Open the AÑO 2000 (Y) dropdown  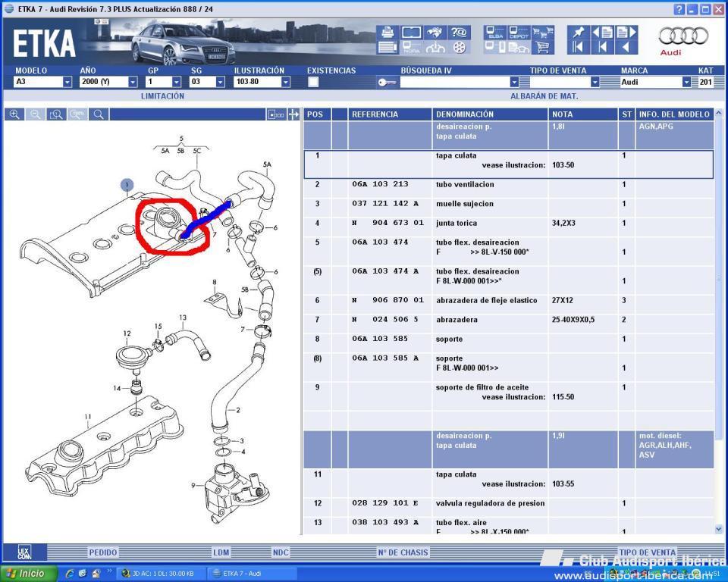pyautogui.click(x=133, y=82)
